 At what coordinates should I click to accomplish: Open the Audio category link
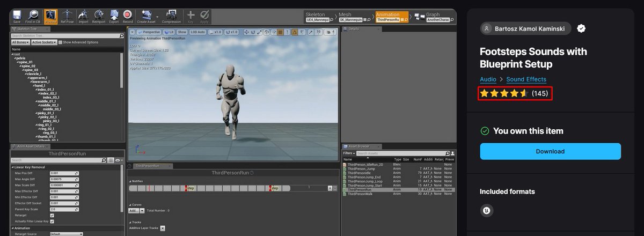488,79
